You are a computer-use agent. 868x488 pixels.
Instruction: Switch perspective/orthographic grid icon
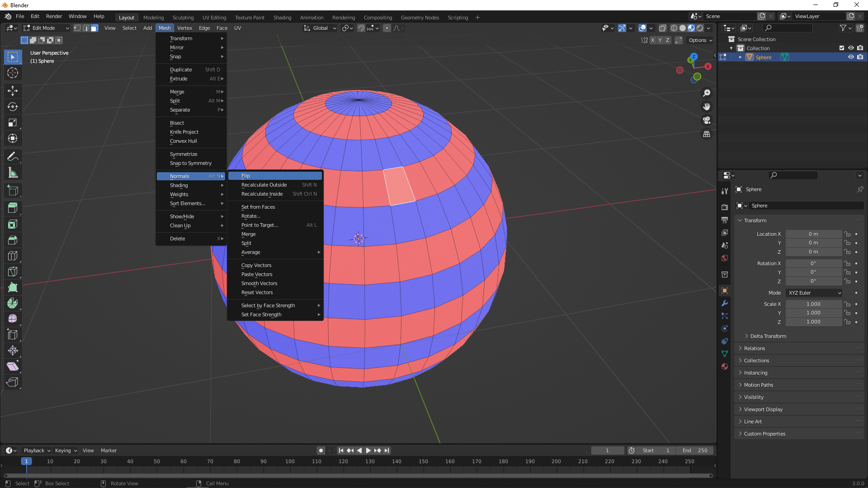click(x=707, y=134)
